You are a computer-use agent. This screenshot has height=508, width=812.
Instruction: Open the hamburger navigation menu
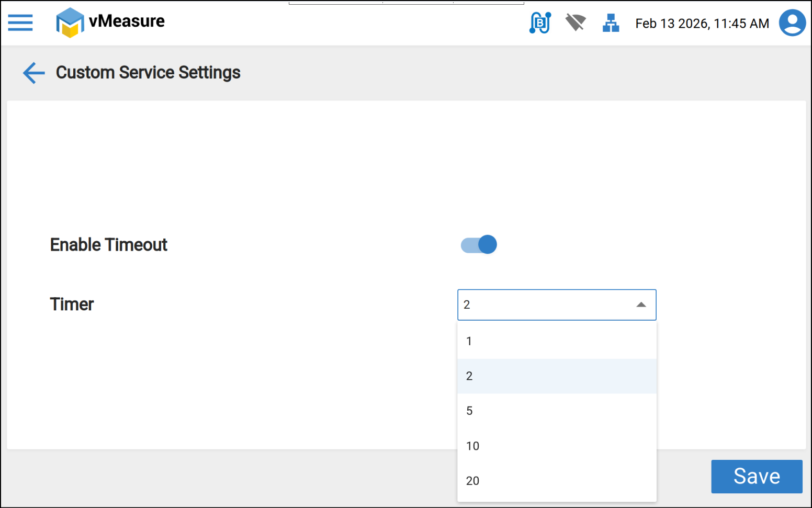[20, 22]
